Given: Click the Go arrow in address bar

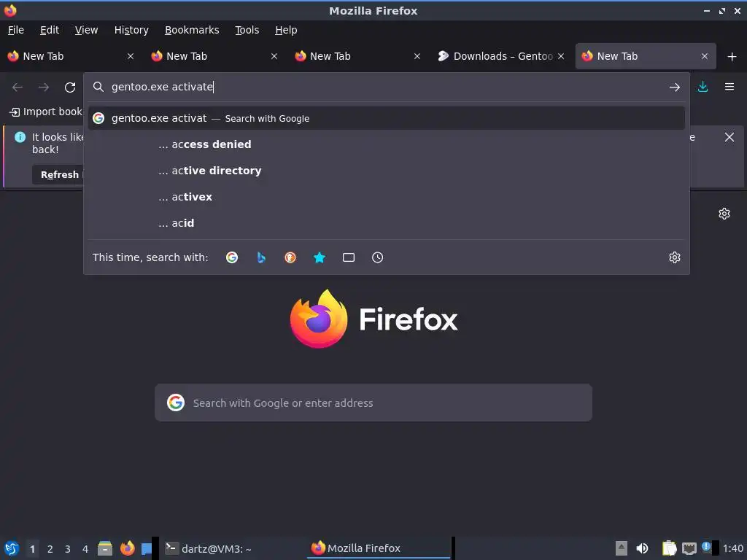Looking at the screenshot, I should [675, 87].
